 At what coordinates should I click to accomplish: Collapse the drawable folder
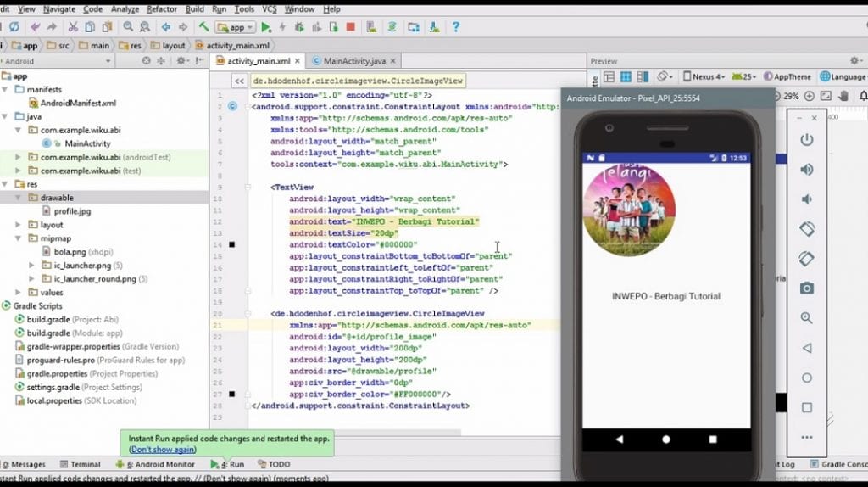(19, 198)
